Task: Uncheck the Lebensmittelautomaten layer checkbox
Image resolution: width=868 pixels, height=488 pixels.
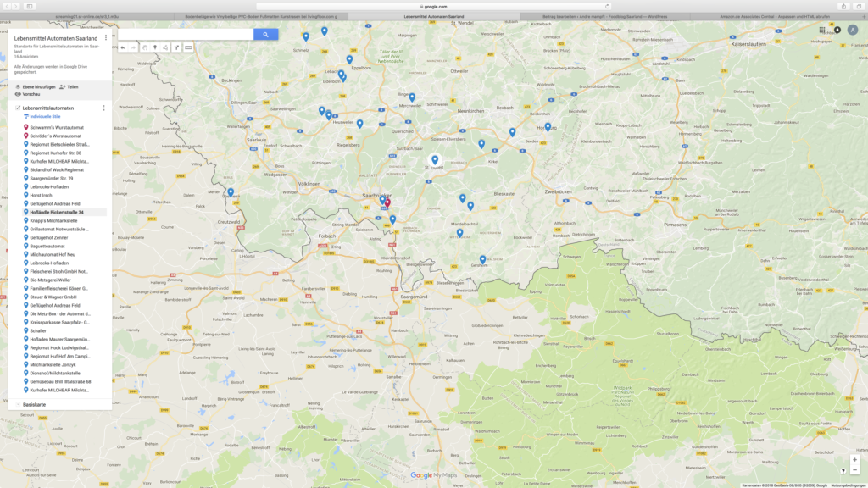Action: click(18, 108)
